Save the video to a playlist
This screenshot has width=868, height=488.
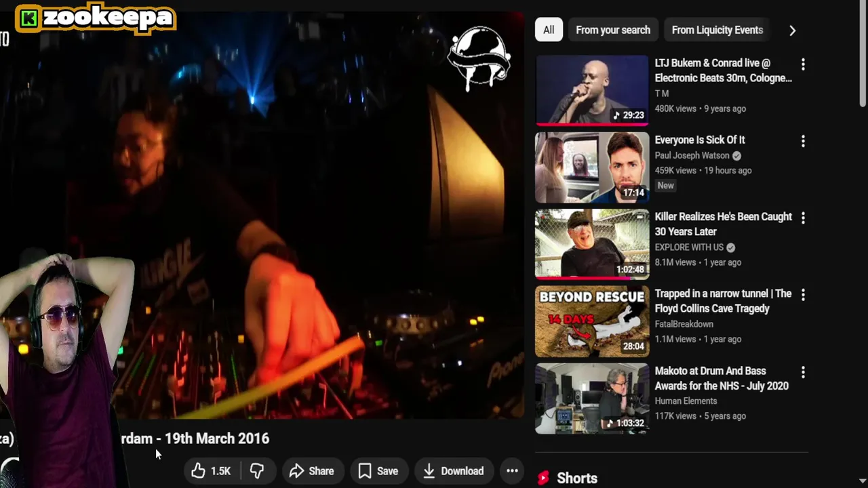tap(378, 471)
